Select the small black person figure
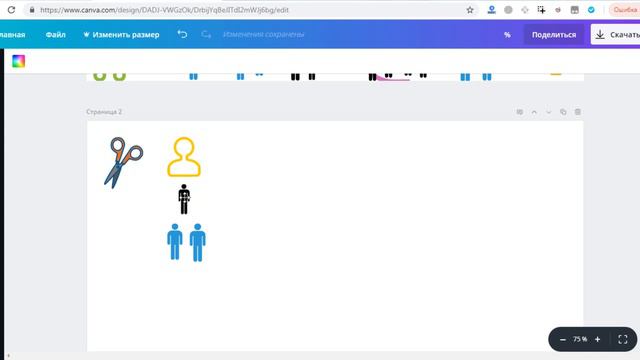 click(184, 199)
